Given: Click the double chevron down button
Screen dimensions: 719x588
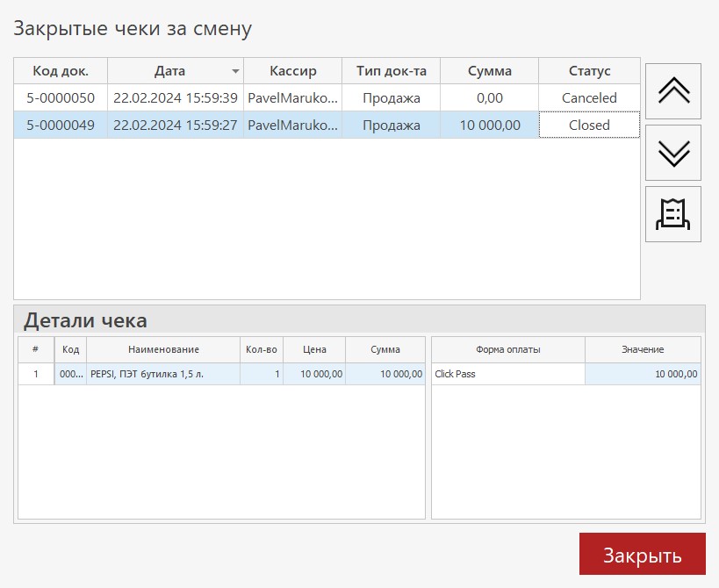Looking at the screenshot, I should pos(673,153).
